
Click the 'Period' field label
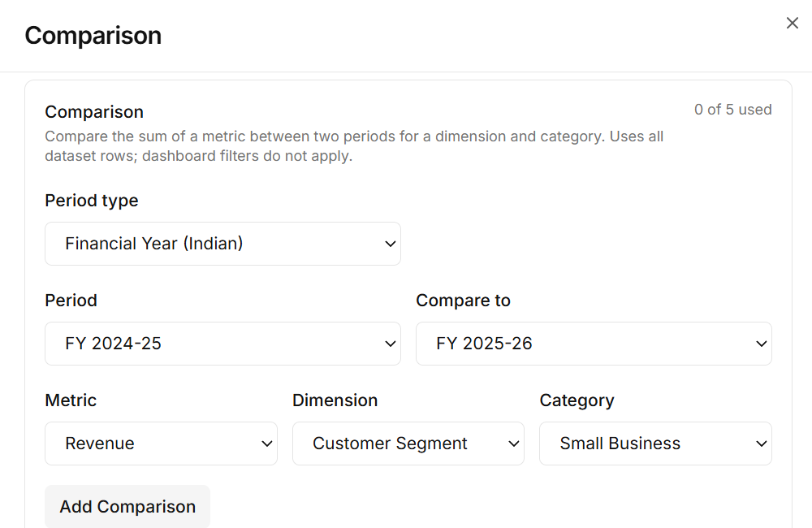click(x=71, y=301)
